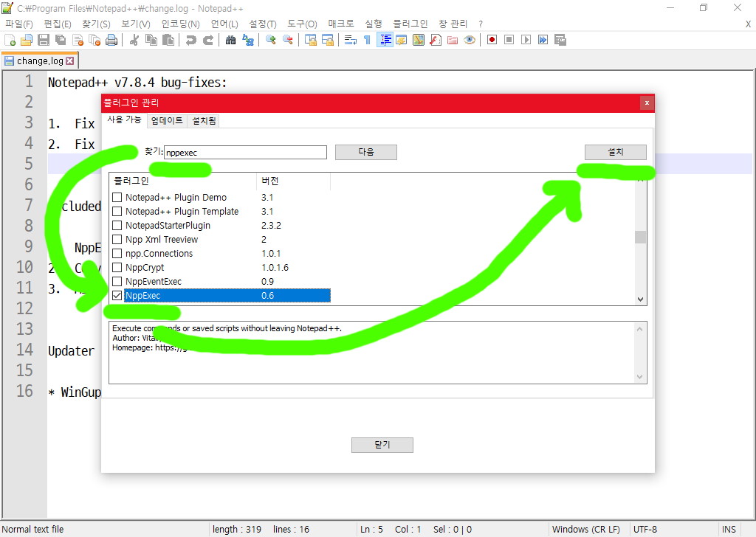Check the Notepad++ Plugin Template checkbox
The image size is (756, 537).
(x=117, y=212)
